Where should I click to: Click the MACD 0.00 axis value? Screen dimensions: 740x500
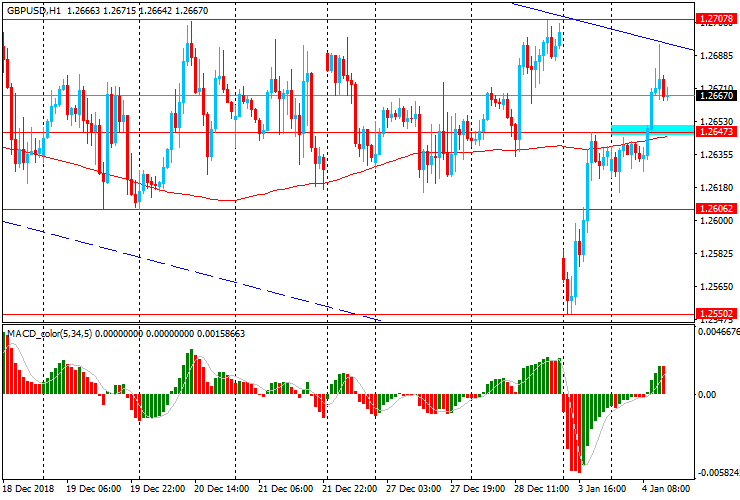click(706, 394)
